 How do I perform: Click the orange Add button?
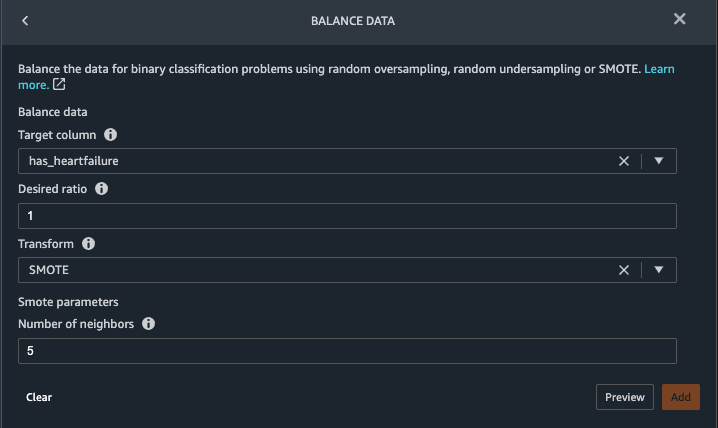680,397
